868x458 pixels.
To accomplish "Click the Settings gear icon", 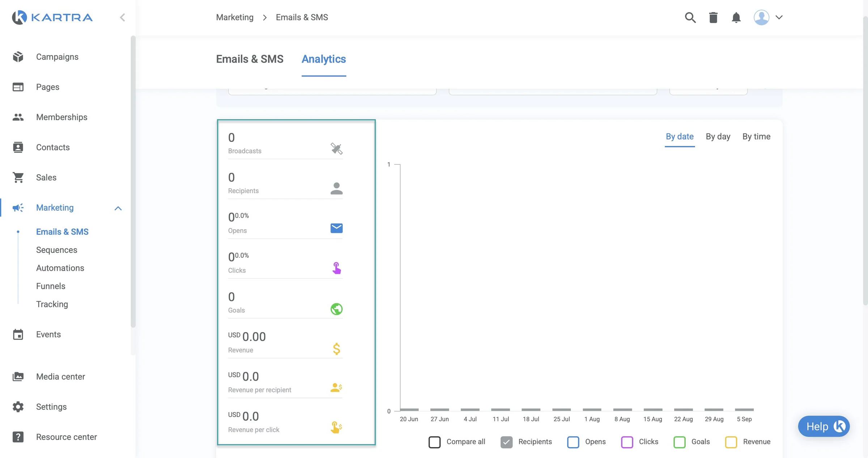I will pos(18,407).
